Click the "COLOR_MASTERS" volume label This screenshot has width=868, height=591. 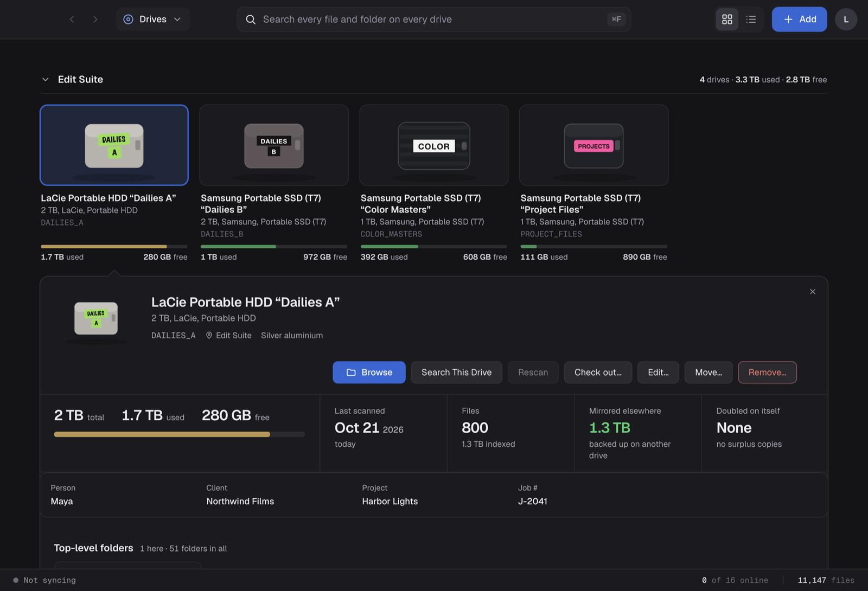[x=391, y=234]
